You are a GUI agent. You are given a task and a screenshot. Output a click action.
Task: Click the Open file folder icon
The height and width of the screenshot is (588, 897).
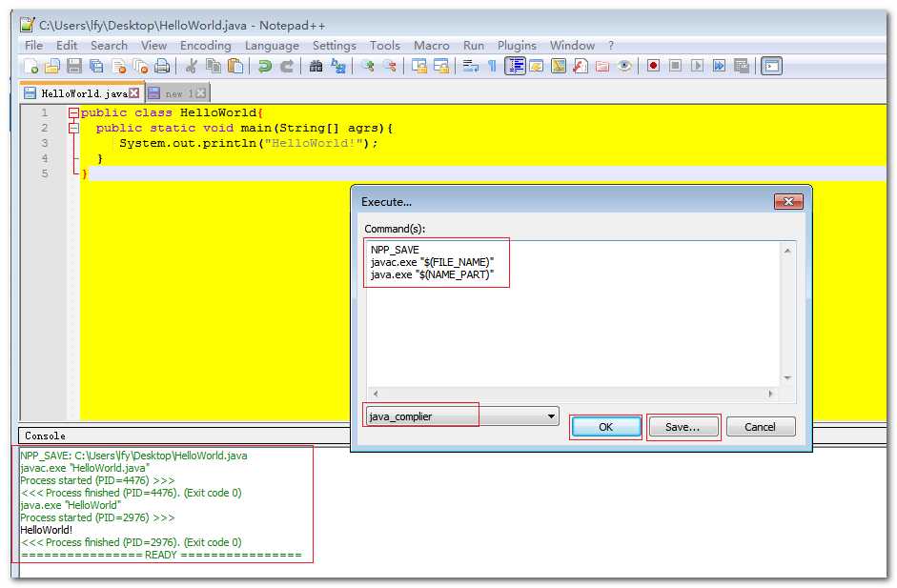click(x=52, y=67)
